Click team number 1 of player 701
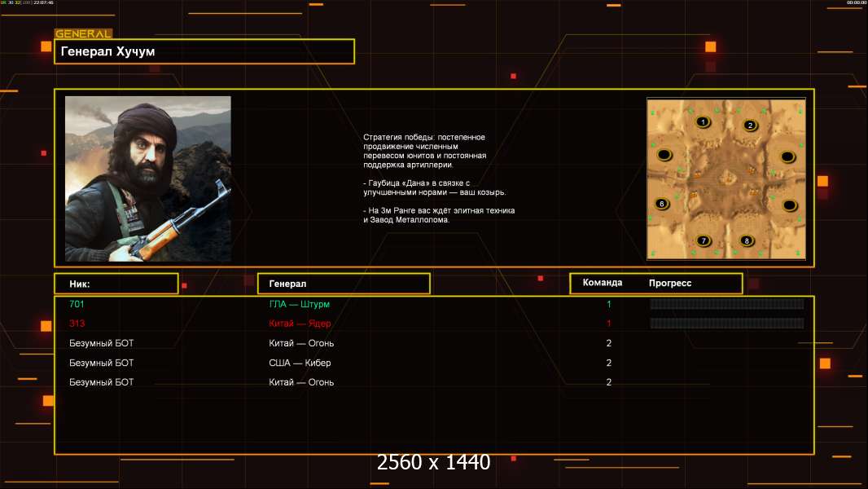 [609, 304]
